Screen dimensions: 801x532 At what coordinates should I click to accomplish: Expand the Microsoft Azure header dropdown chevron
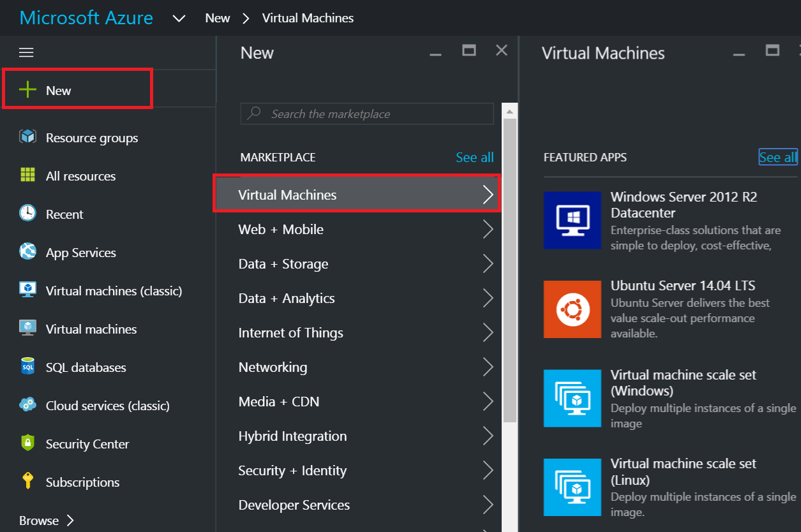[x=179, y=18]
